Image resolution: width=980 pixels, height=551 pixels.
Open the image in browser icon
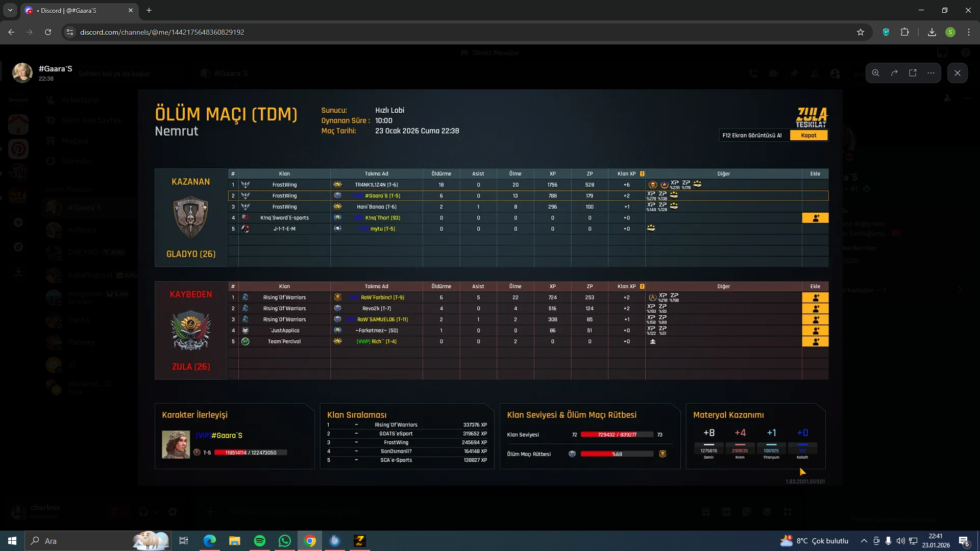tap(913, 73)
